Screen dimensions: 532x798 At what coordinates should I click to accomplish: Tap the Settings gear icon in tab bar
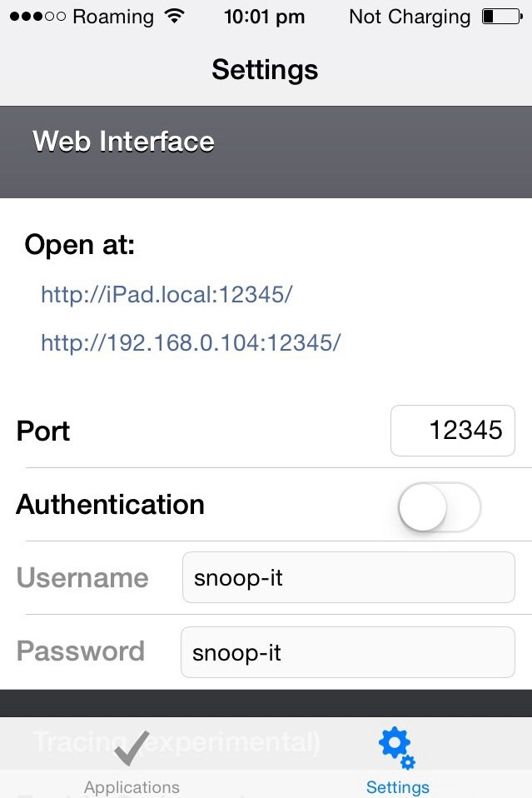click(x=396, y=746)
